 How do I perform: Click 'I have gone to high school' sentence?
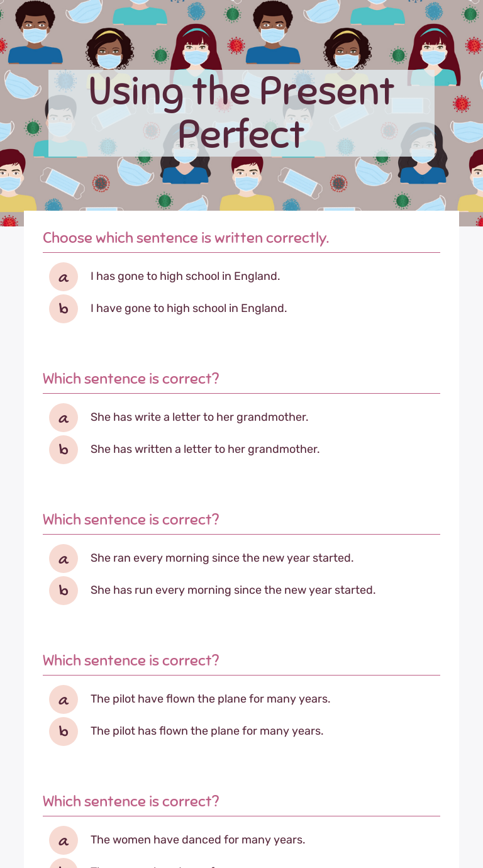[189, 308]
